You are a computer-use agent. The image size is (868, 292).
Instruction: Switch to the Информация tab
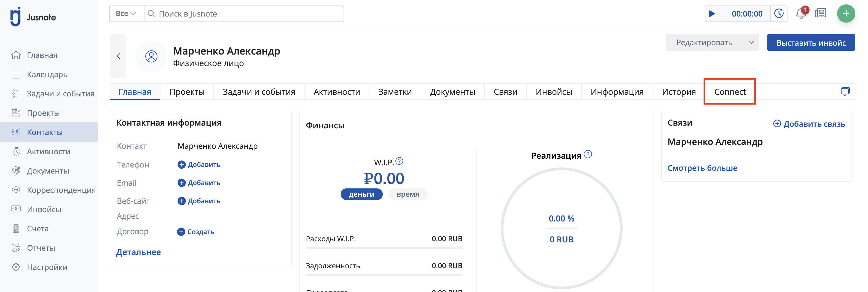[x=617, y=92]
